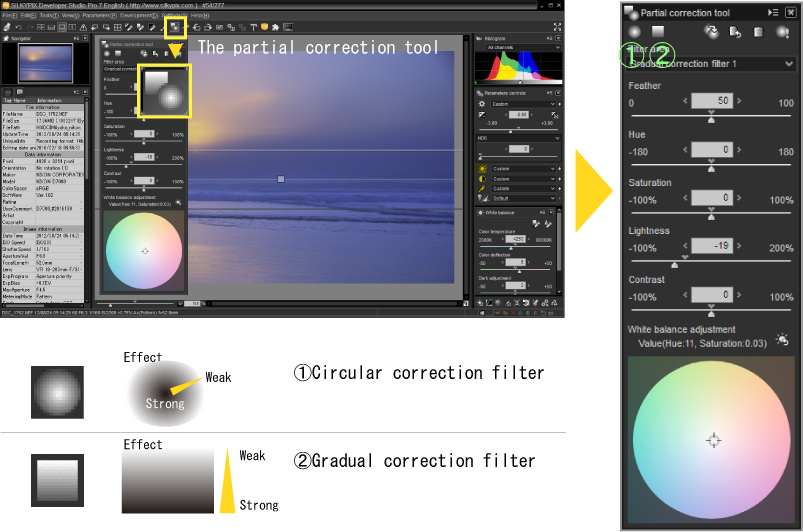The image size is (803, 532).
Task: Click the Color temperature field showing 4250
Action: point(515,239)
